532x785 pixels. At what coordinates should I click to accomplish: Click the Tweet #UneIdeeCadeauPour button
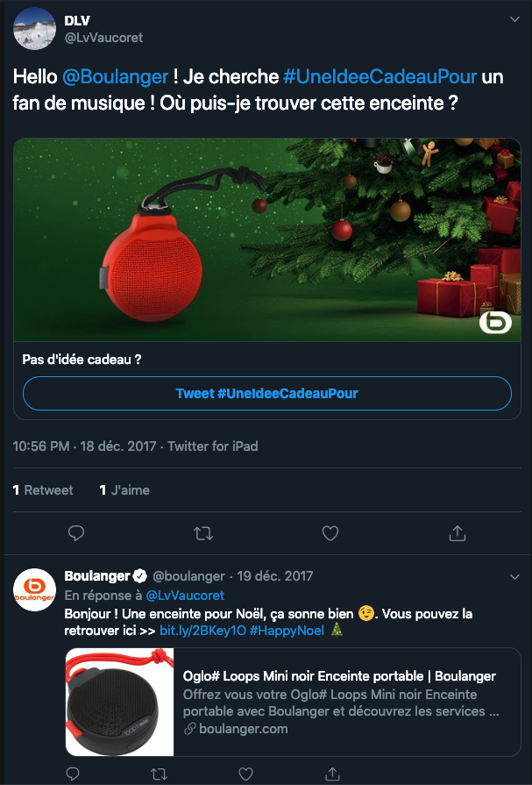pyautogui.click(x=267, y=394)
